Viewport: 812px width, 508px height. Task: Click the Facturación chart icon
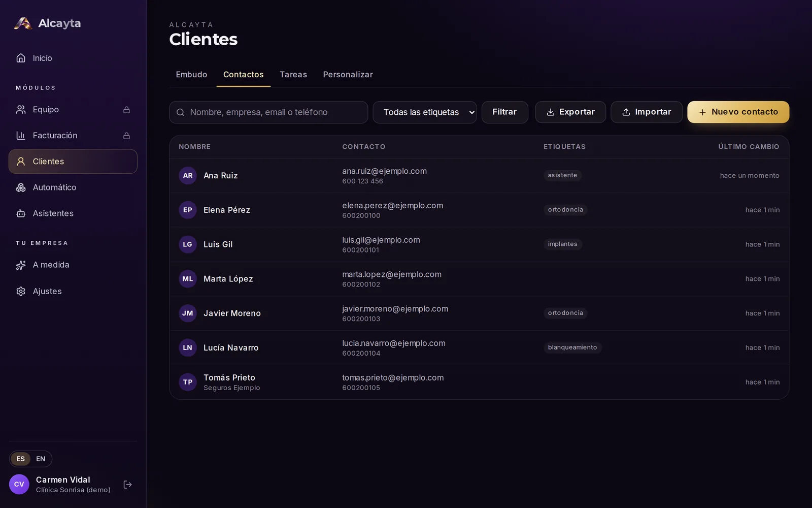coord(21,136)
